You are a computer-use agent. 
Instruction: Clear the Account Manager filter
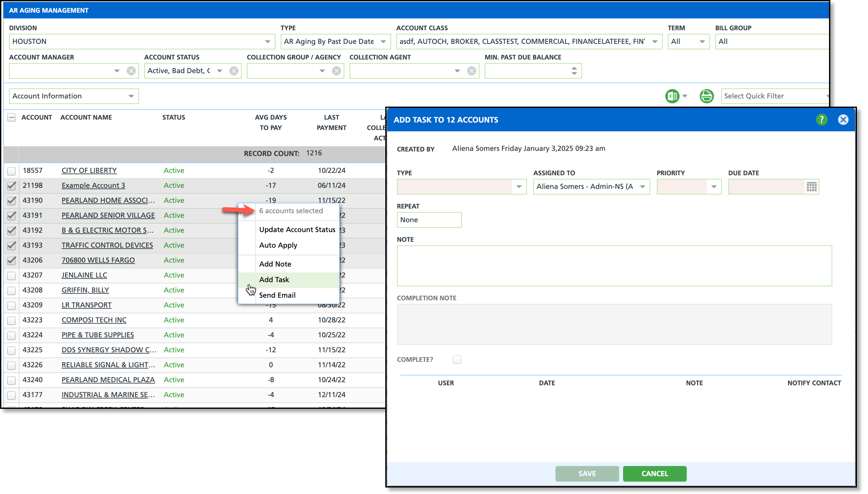coord(131,71)
